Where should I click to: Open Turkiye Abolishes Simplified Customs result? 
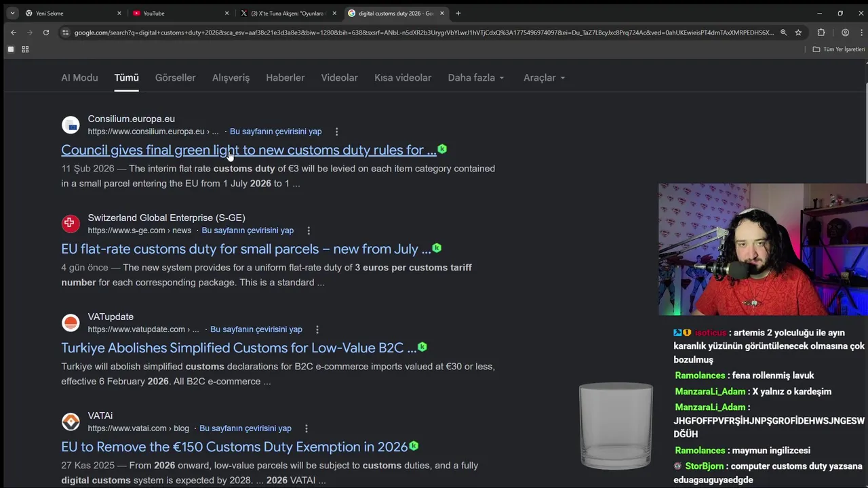tap(239, 348)
